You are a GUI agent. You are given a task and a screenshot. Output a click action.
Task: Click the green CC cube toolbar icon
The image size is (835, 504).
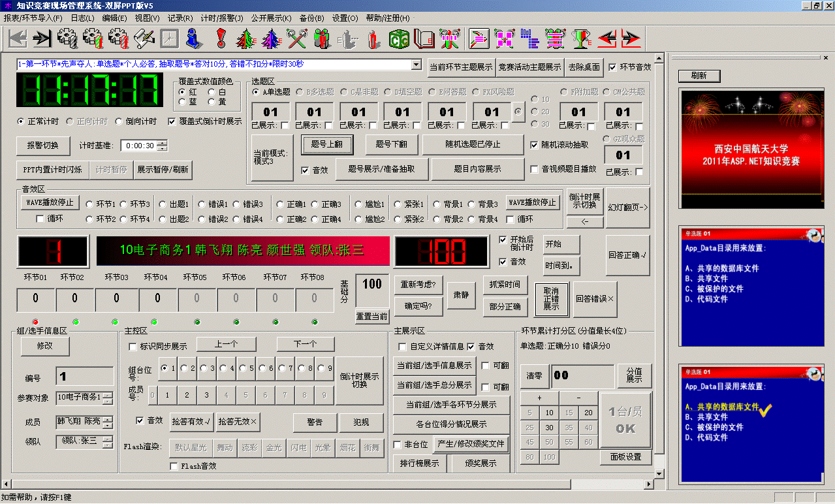(x=399, y=39)
